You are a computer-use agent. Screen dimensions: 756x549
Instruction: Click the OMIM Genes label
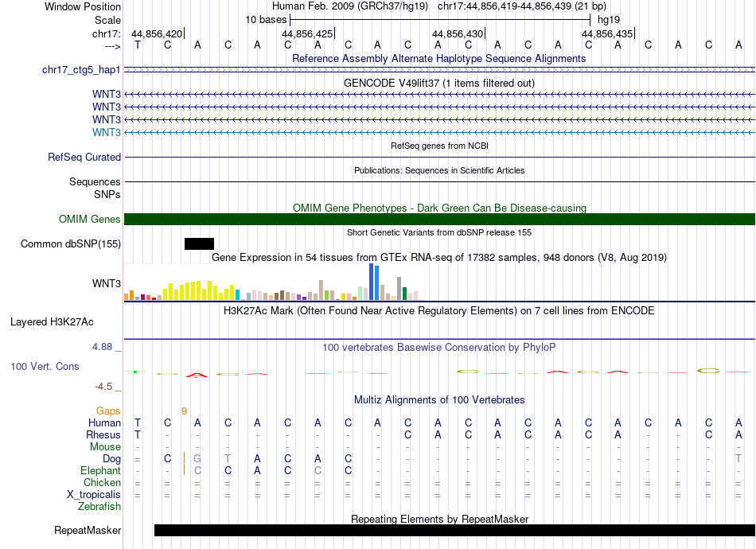click(x=90, y=220)
